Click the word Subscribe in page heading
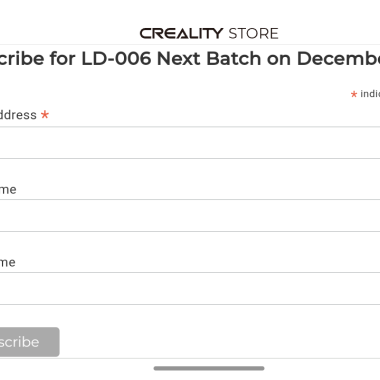 tap(22, 59)
